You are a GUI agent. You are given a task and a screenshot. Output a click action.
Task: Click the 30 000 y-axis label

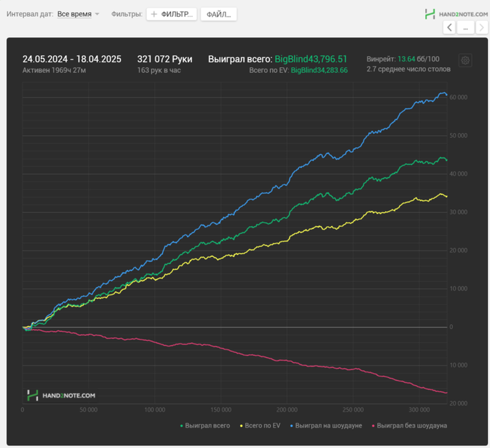point(458,212)
